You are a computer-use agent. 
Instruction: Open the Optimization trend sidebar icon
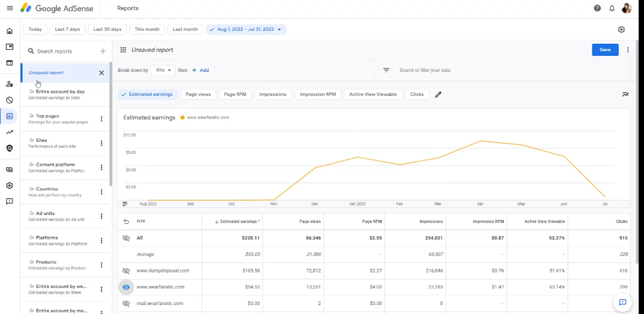(10, 132)
